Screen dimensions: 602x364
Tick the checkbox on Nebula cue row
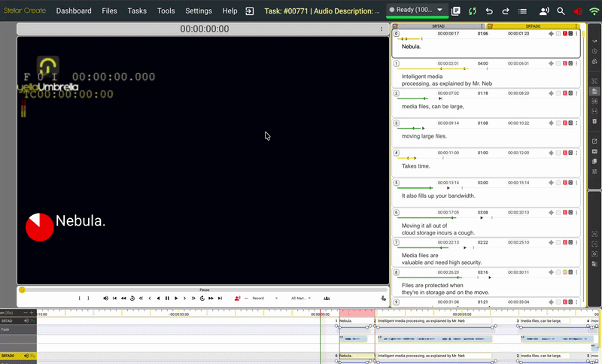coord(558,34)
